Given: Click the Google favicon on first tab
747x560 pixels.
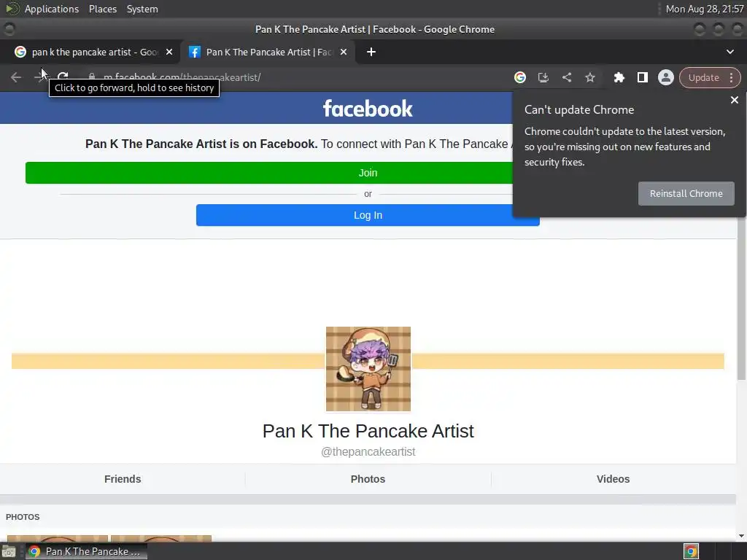Looking at the screenshot, I should click(x=20, y=52).
